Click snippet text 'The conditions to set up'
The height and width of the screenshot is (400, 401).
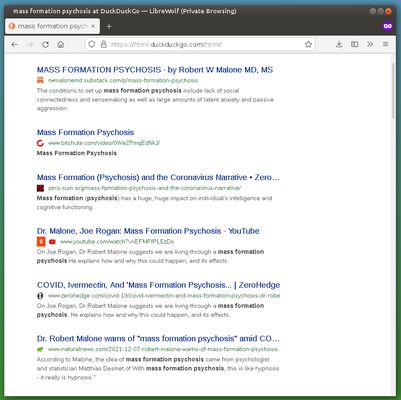pos(69,91)
